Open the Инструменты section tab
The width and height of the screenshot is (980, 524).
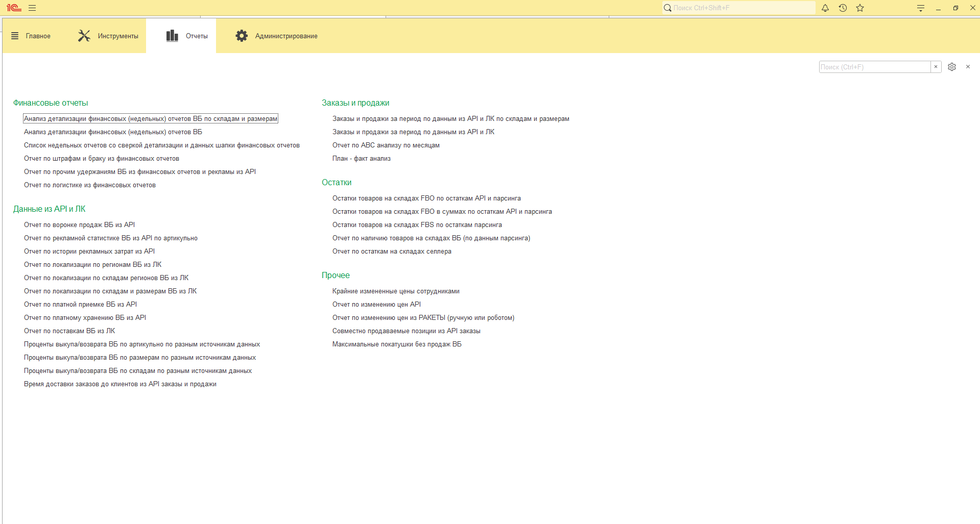[108, 36]
